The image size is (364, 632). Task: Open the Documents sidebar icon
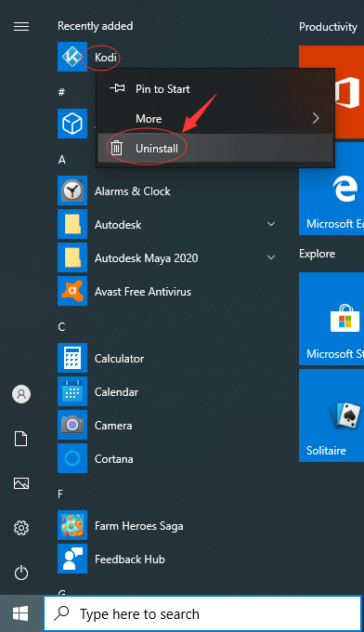21,439
